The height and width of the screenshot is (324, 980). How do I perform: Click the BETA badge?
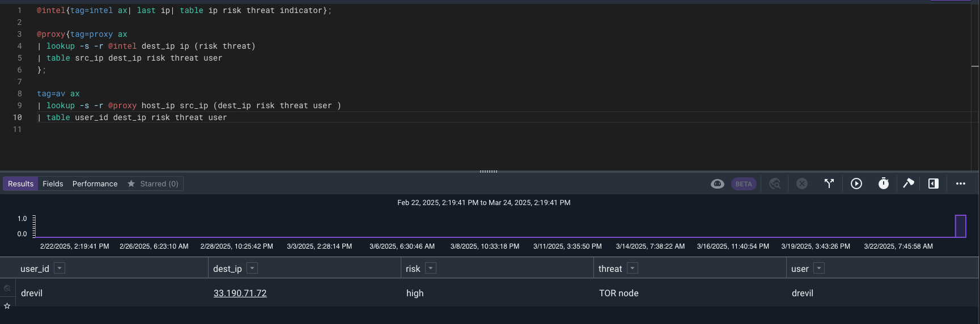point(744,184)
